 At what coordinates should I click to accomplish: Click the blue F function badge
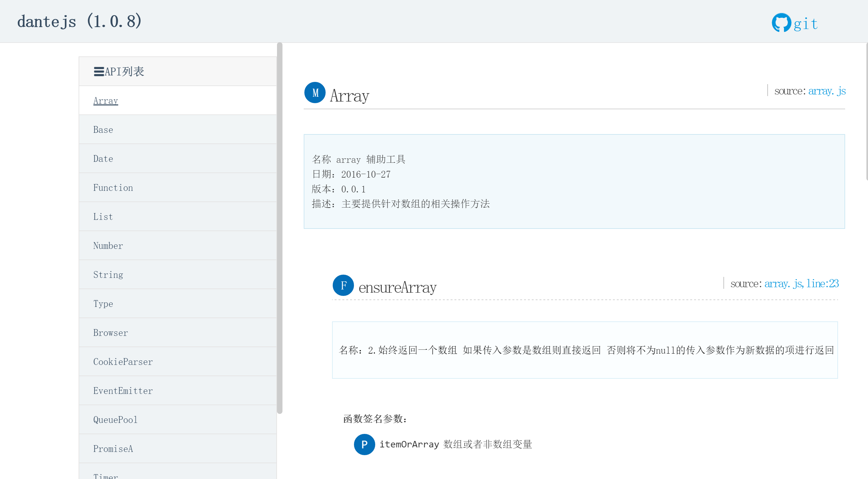click(343, 285)
